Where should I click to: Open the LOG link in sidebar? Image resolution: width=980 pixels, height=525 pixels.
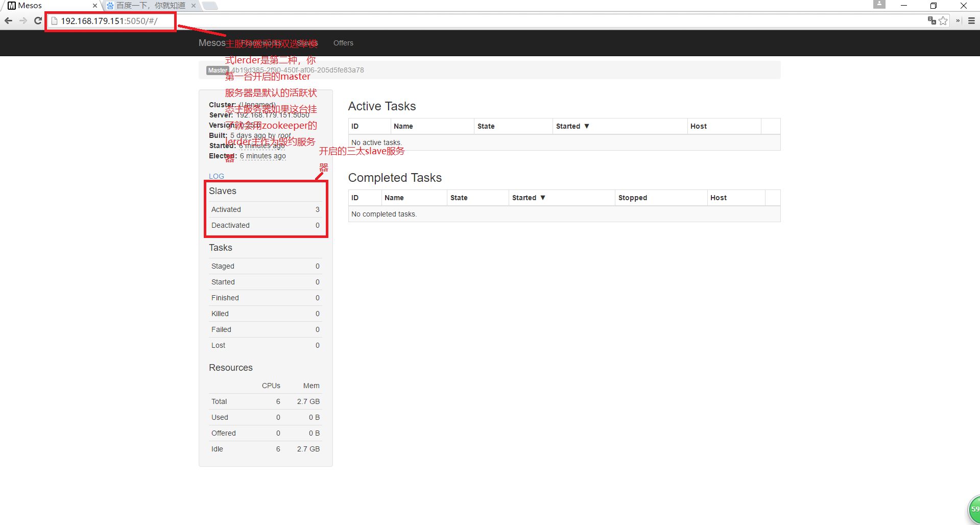pyautogui.click(x=217, y=176)
